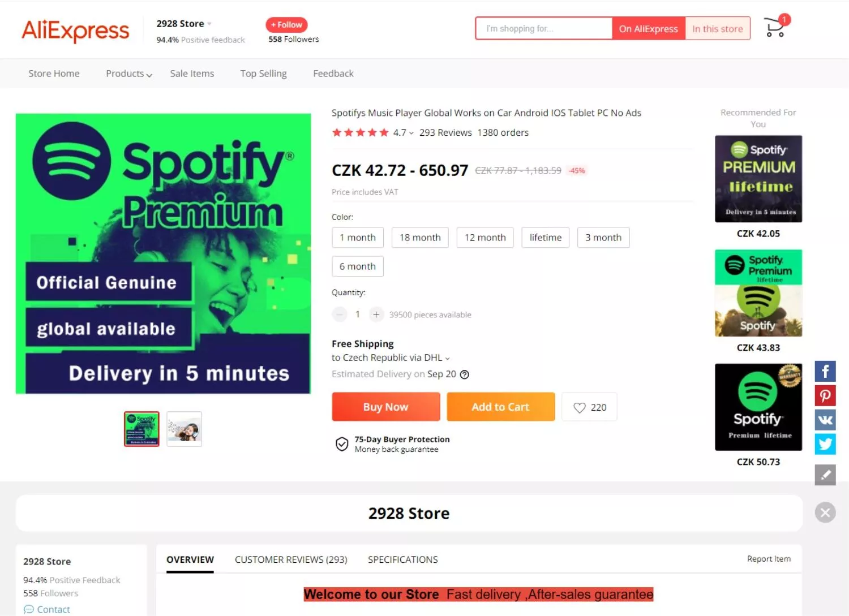Click the pencil edit icon
Viewport: 849px width, 616px height.
825,475
